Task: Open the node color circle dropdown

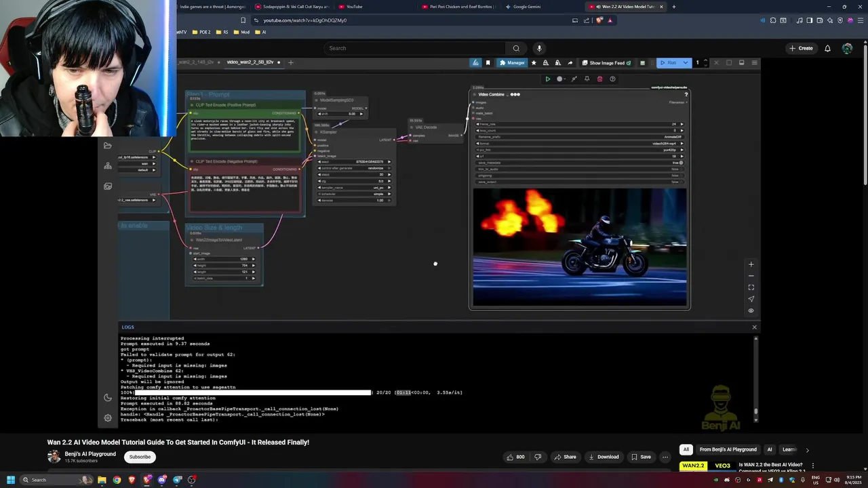Action: 561,79
